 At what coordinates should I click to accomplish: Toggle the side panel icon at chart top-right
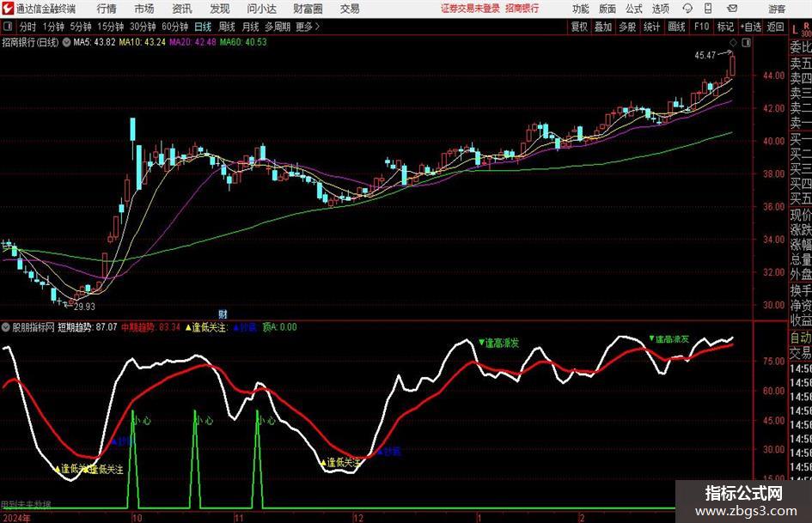[x=746, y=43]
